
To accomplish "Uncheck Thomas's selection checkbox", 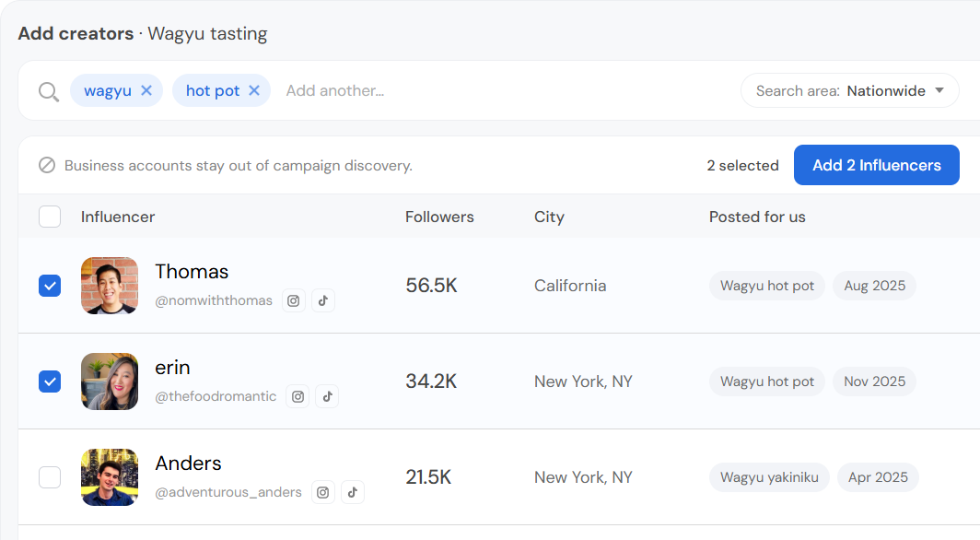I will pos(50,286).
